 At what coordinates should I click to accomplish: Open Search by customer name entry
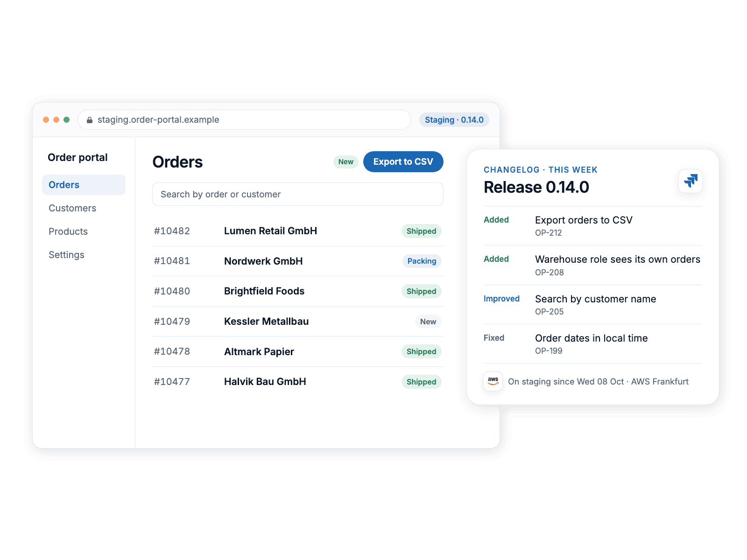click(x=595, y=299)
